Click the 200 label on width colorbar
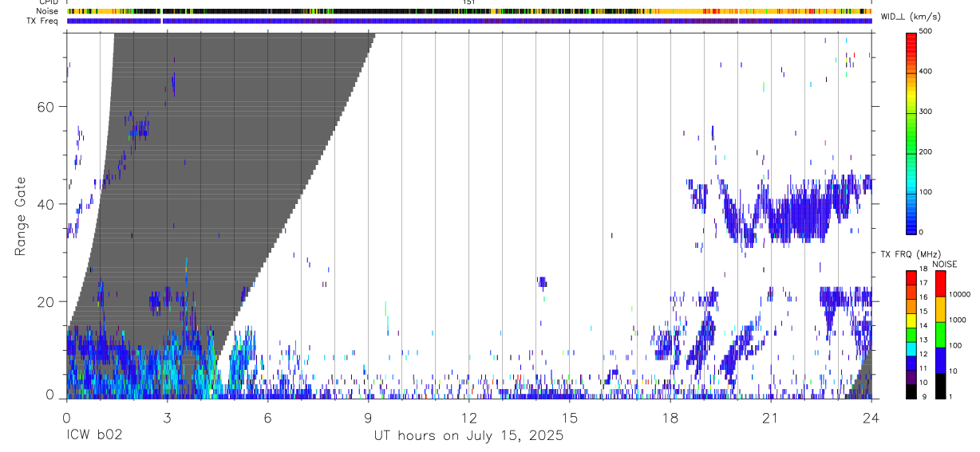 click(926, 151)
